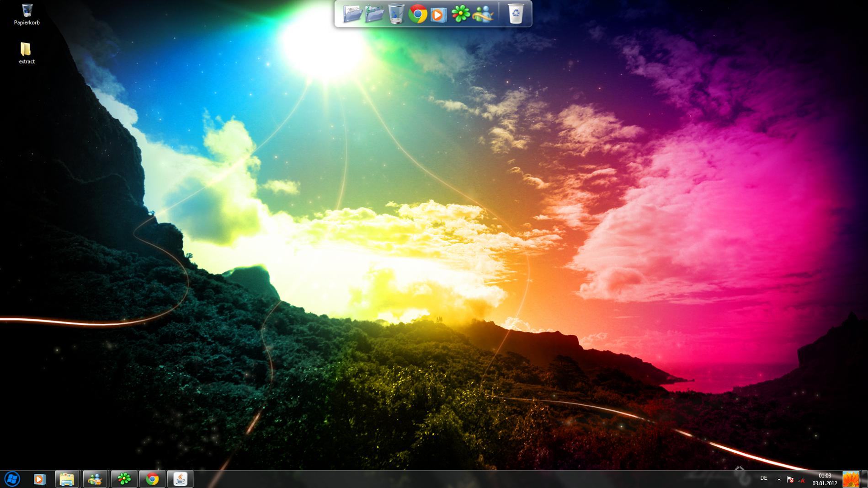The image size is (868, 488).
Task: Open the Windows Start menu
Action: 12,479
